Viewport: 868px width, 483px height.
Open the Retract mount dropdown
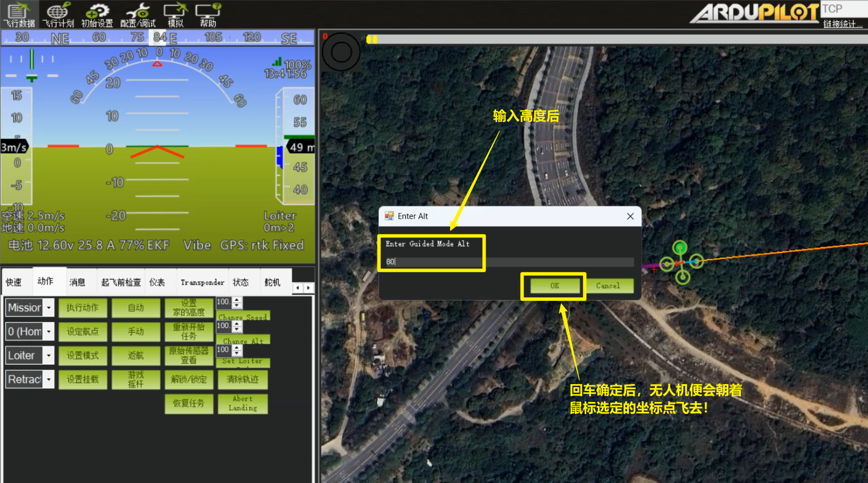(49, 379)
